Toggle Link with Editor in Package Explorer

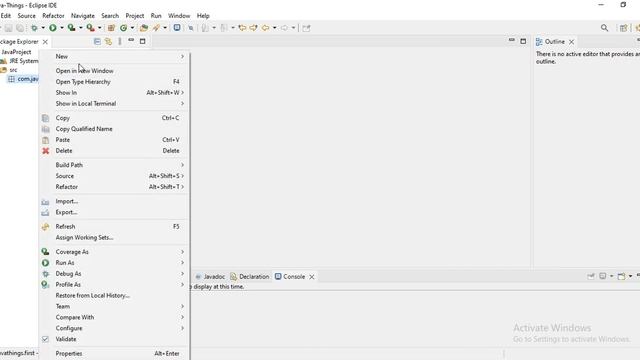109,41
